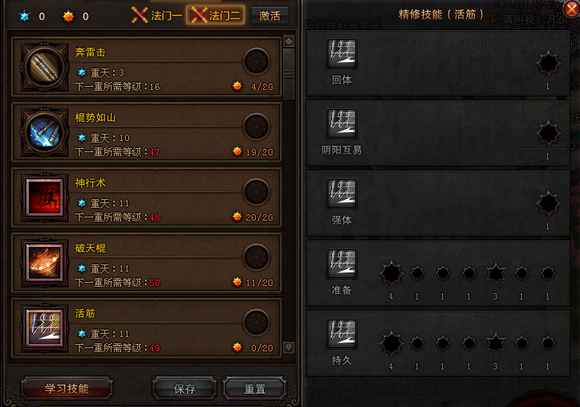Click the 重置 reset button
This screenshot has width=580, height=407.
[254, 388]
